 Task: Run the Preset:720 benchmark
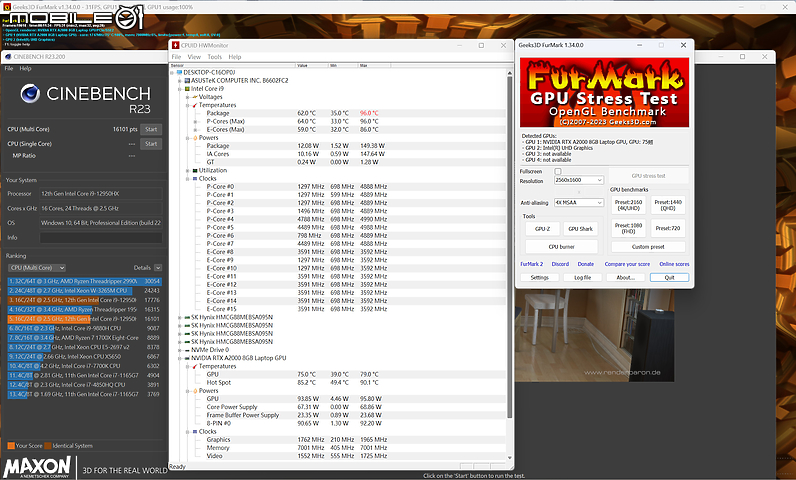668,228
